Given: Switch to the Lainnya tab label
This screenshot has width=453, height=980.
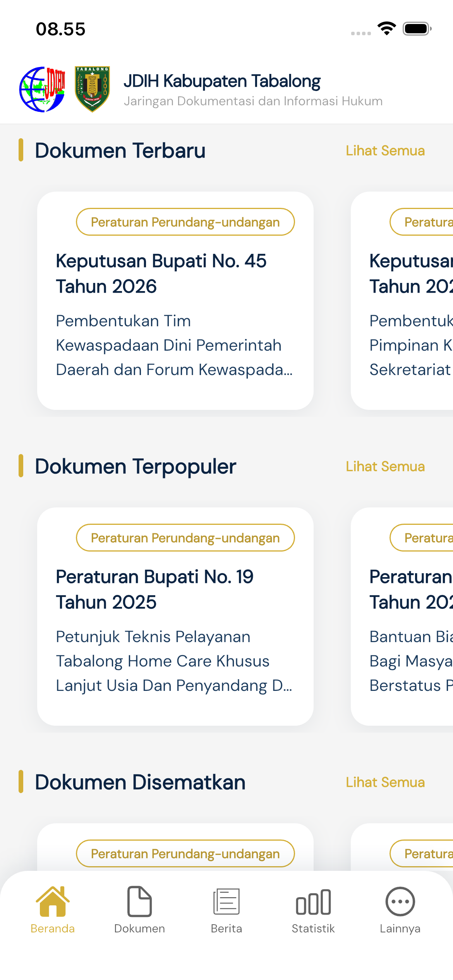Looking at the screenshot, I should pyautogui.click(x=400, y=929).
